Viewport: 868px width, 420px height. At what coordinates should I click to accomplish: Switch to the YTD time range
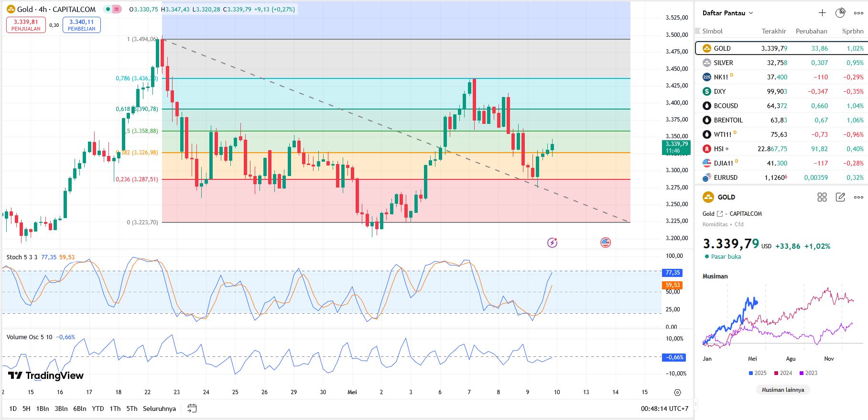tap(98, 409)
